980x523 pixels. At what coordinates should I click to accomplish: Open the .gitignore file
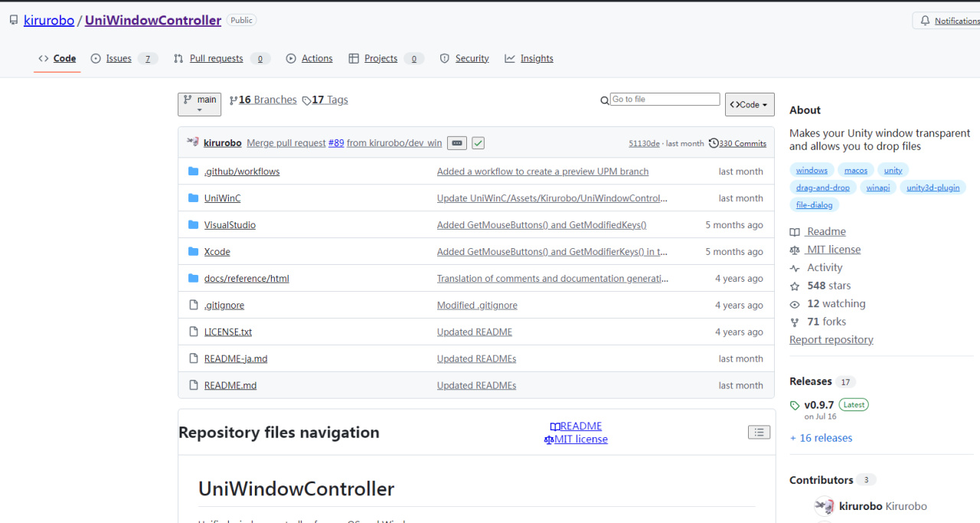pos(224,306)
